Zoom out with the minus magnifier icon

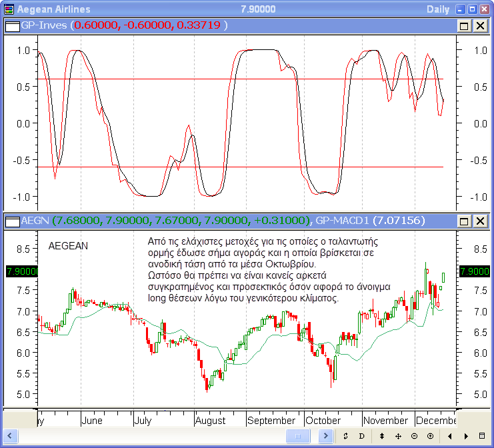(x=414, y=436)
